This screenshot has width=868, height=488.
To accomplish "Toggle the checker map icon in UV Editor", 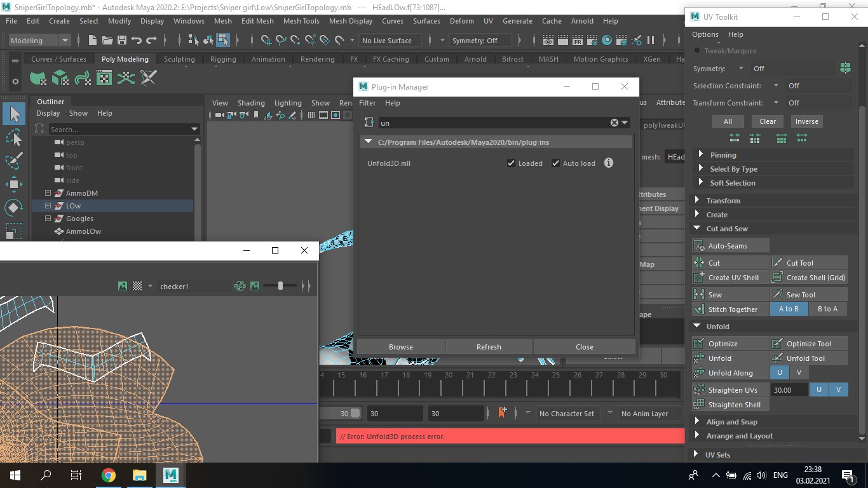I will [137, 287].
